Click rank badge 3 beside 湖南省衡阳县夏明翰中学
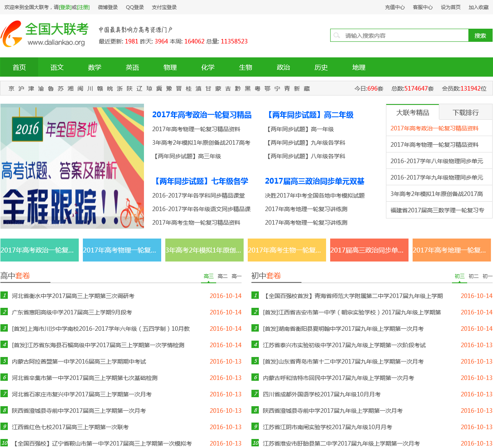Viewport: 493px width, 448px height. (x=255, y=328)
